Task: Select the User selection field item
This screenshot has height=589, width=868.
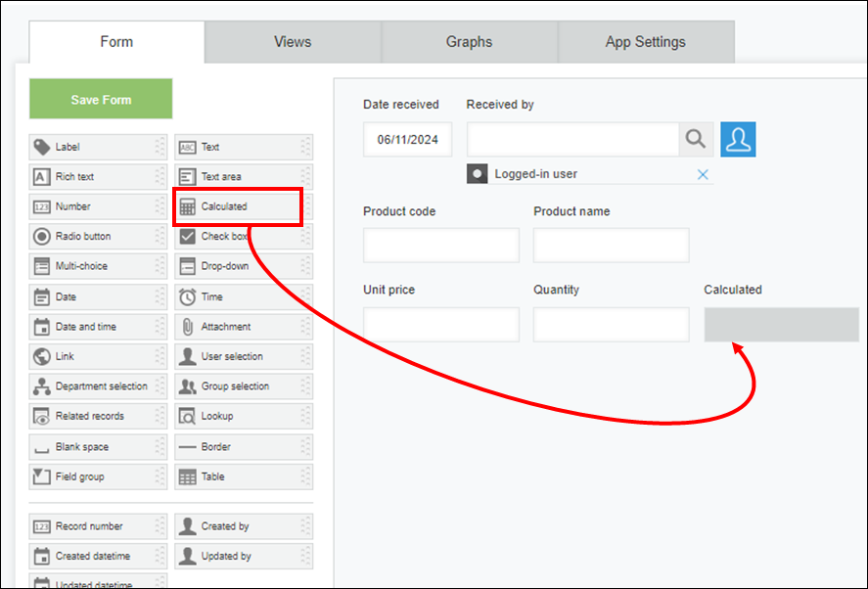Action: [238, 356]
